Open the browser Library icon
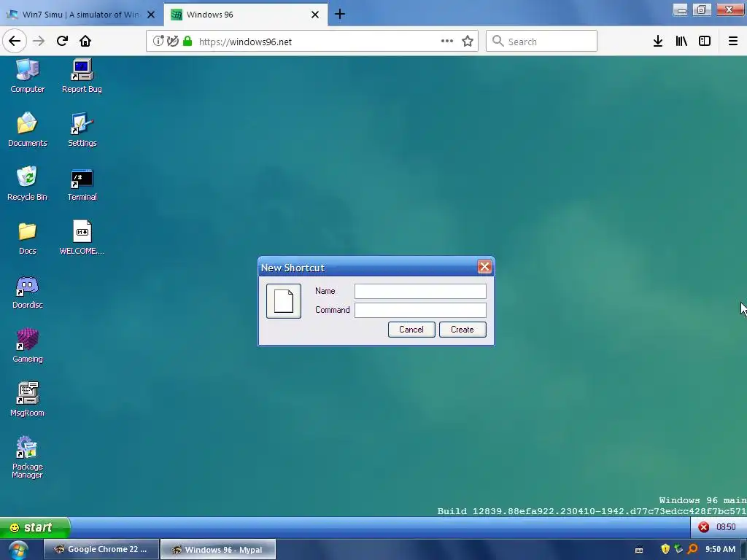Viewport: 747px width, 560px height. [x=681, y=41]
